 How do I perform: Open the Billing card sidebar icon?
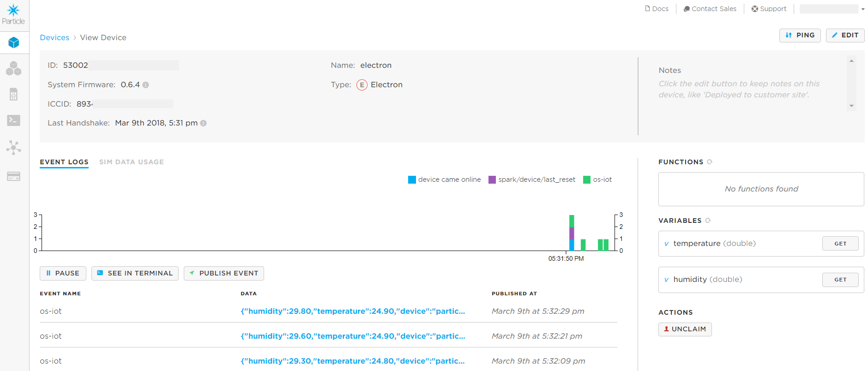tap(14, 176)
